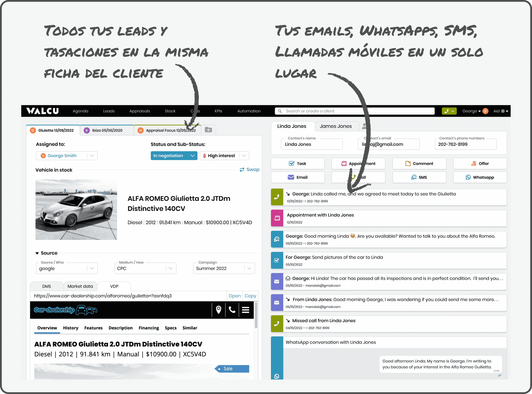Image resolution: width=532 pixels, height=394 pixels.
Task: Click the Swap button for Vehicle in stock
Action: click(x=249, y=170)
